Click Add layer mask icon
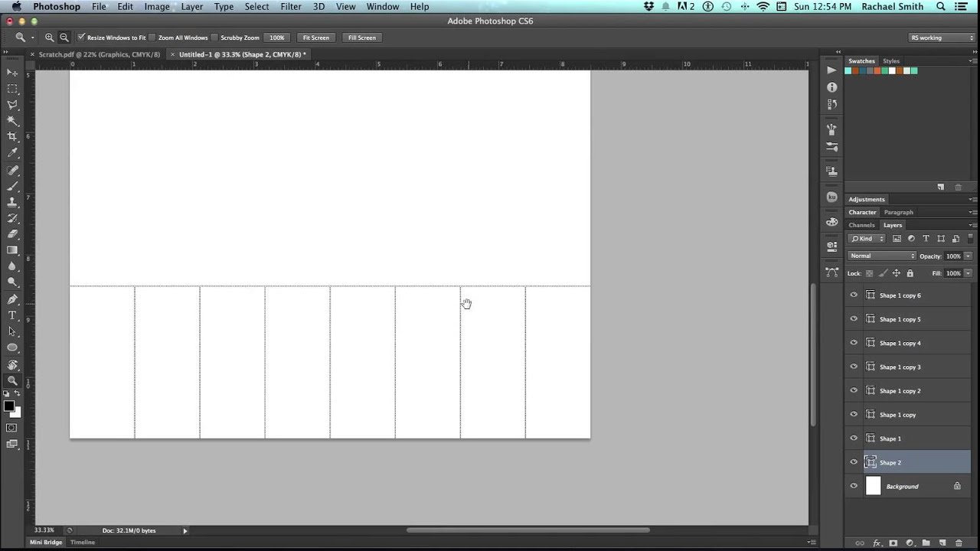The width and height of the screenshot is (980, 551). [893, 543]
